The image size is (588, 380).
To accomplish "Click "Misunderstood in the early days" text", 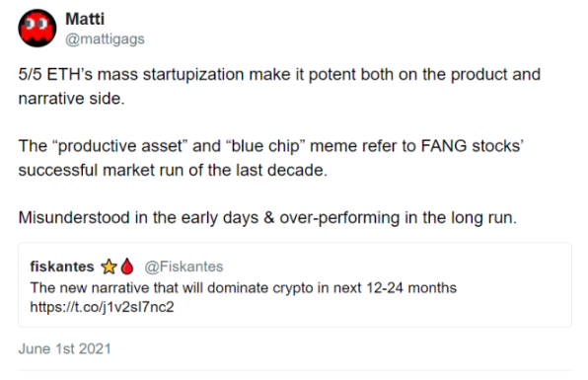I will 138,217.
